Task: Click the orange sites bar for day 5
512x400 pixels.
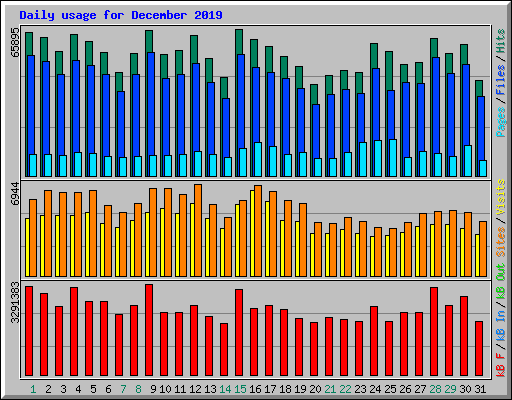Action: tap(93, 233)
